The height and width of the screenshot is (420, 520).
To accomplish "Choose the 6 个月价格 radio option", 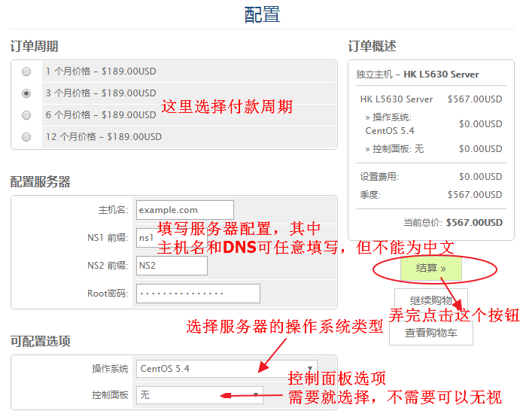I will [26, 115].
